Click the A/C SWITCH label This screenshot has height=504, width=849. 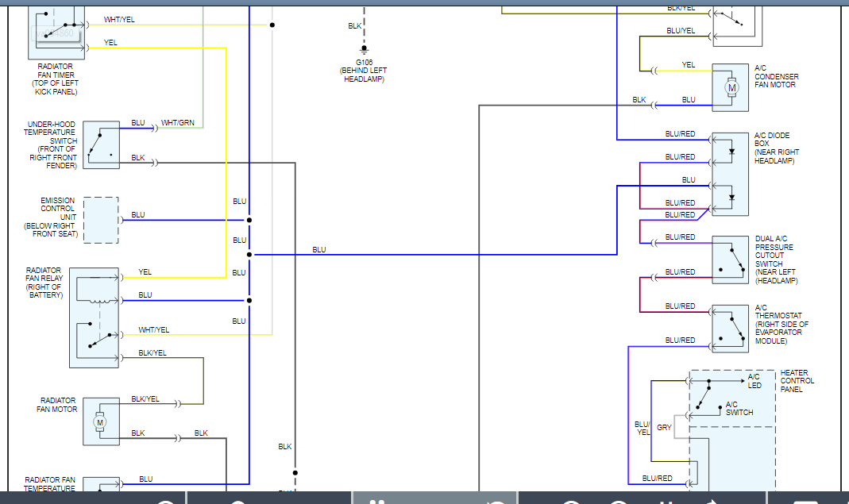tap(739, 408)
